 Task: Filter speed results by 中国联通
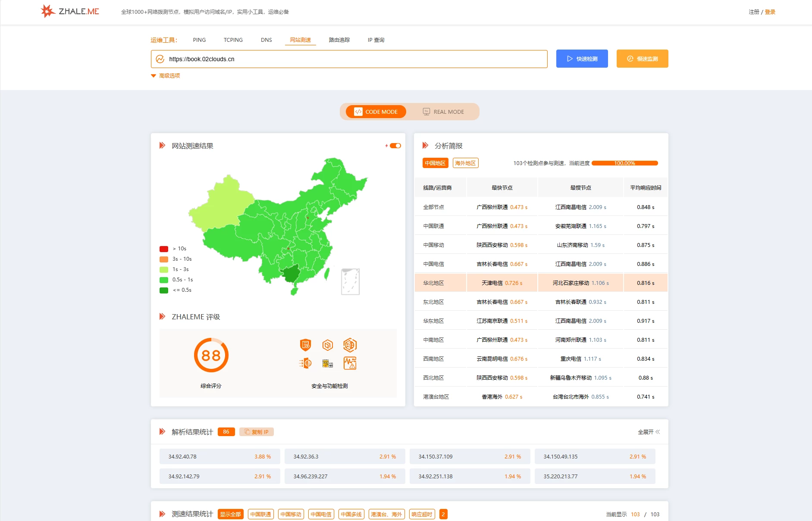[261, 514]
